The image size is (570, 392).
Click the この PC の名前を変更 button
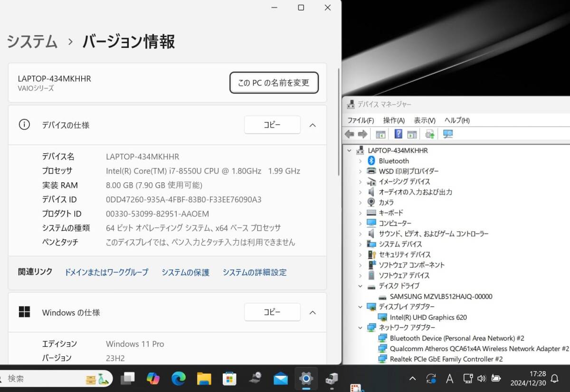pos(274,83)
